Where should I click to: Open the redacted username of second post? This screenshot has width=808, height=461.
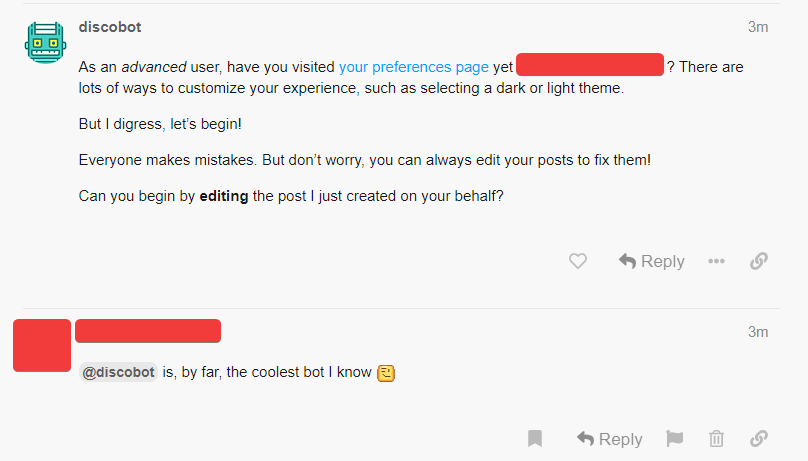coord(148,331)
